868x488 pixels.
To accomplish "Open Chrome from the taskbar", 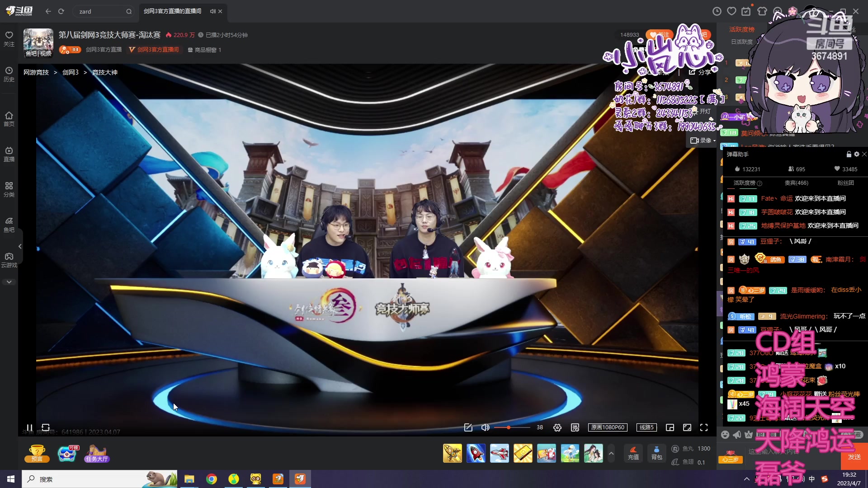I will pyautogui.click(x=211, y=479).
